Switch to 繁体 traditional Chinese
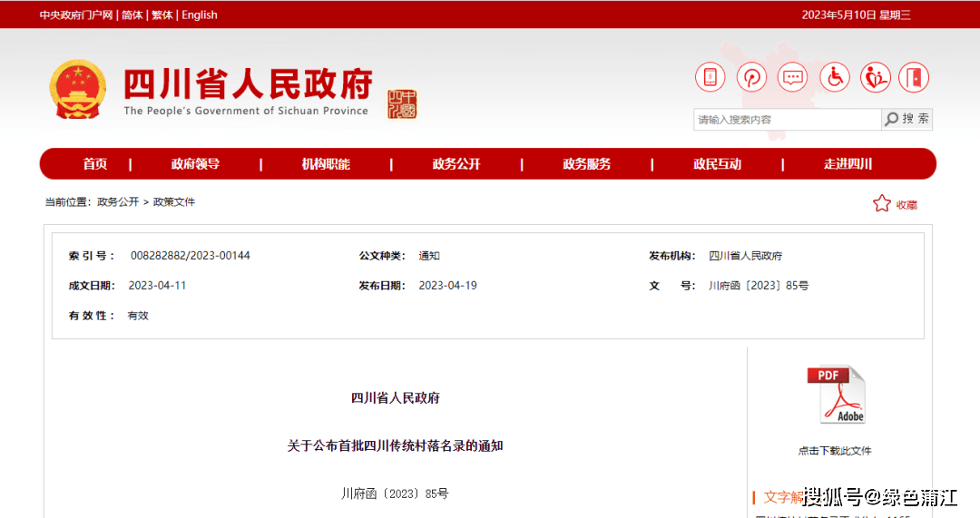 (162, 15)
